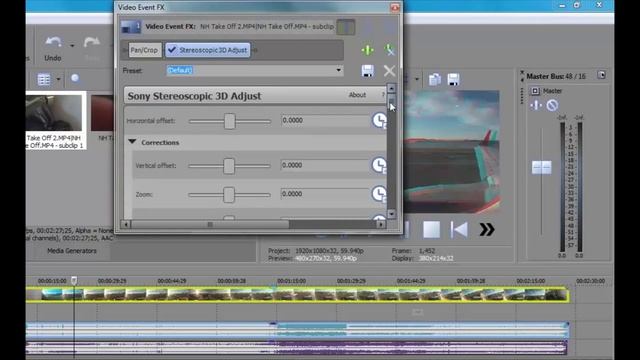The width and height of the screenshot is (640, 360).
Task: Select the purple audio track clip
Action: click(296, 348)
